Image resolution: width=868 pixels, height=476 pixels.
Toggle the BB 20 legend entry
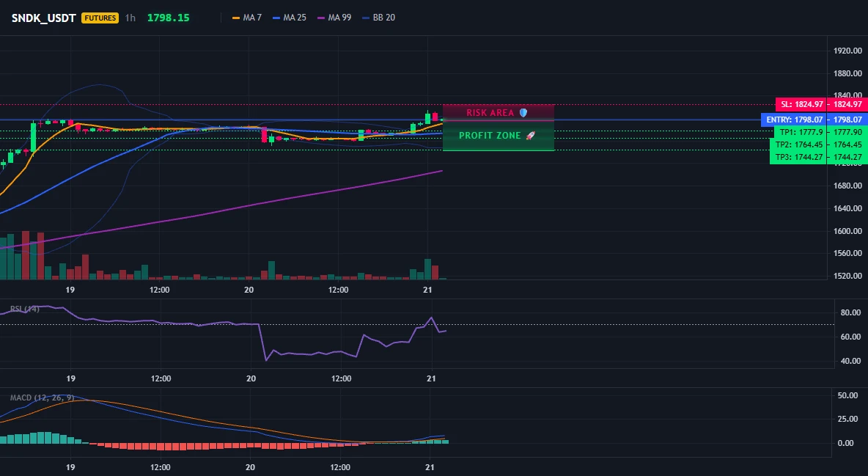tap(378, 18)
